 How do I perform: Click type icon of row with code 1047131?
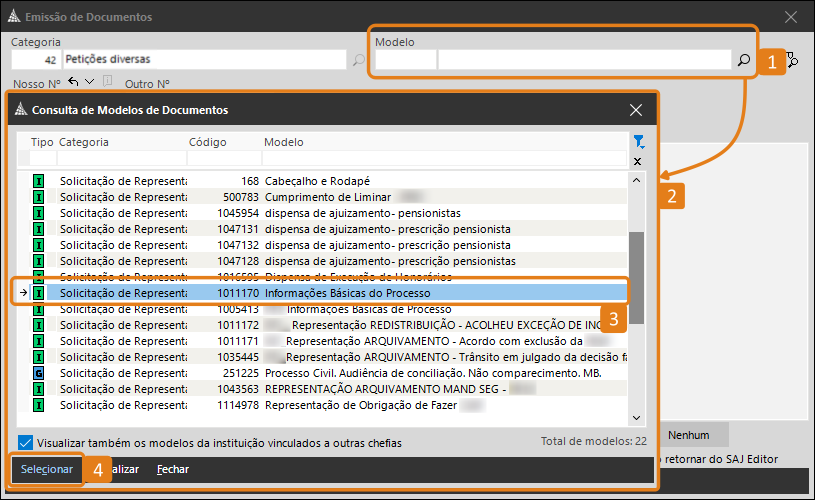(38, 229)
